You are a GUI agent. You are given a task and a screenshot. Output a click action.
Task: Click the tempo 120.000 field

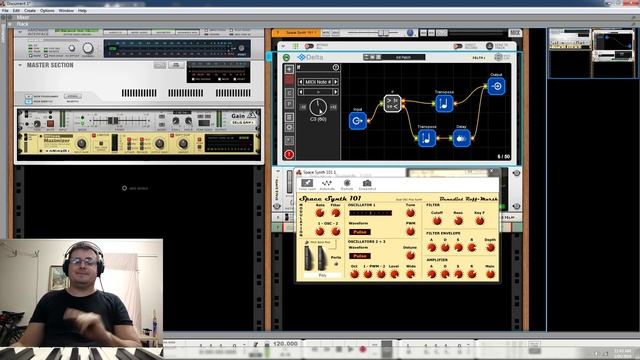tap(285, 344)
